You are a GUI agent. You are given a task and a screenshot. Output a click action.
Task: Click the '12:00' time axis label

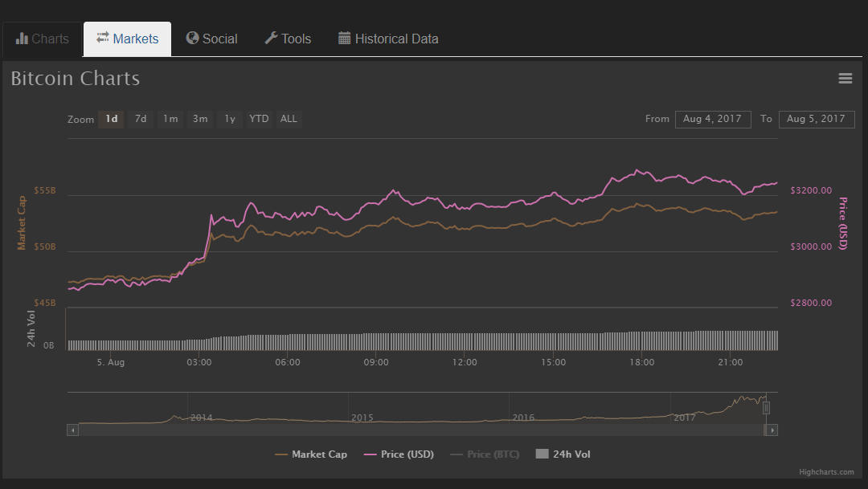point(465,362)
